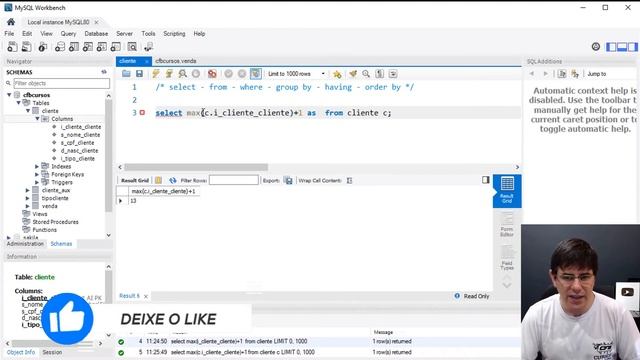Expand the cliente_aux table

coord(28,190)
